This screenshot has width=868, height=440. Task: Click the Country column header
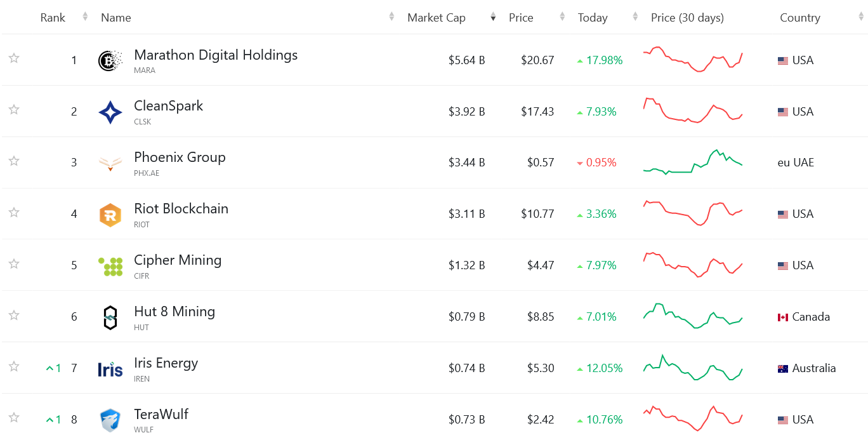tap(799, 18)
